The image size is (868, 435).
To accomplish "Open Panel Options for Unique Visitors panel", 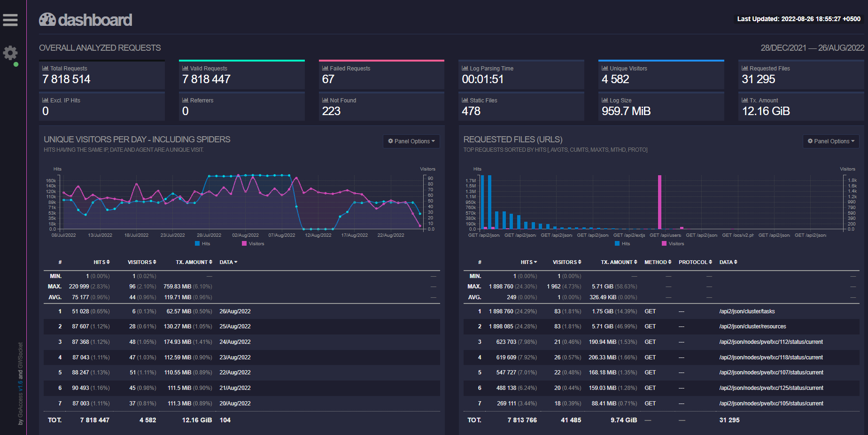I will tap(411, 141).
